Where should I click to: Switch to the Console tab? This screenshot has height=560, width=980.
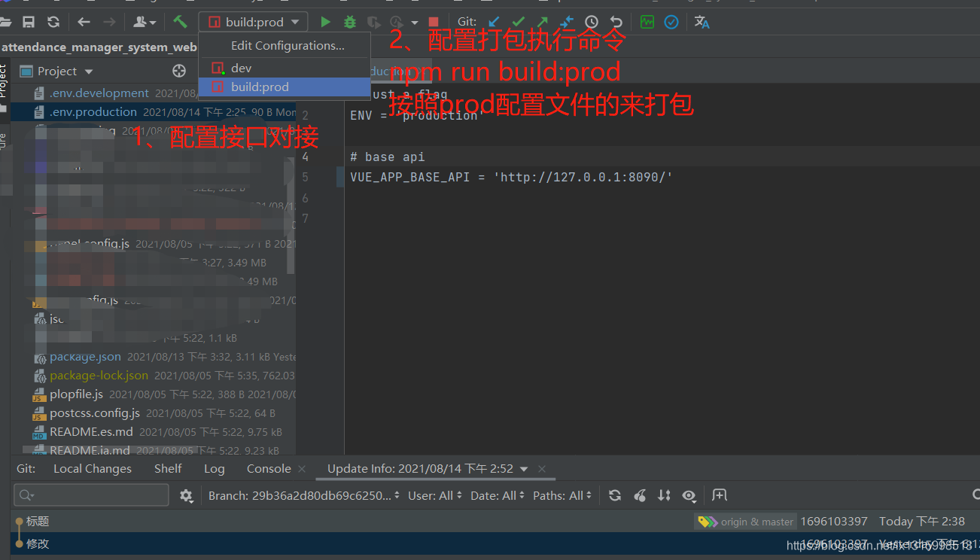click(269, 468)
